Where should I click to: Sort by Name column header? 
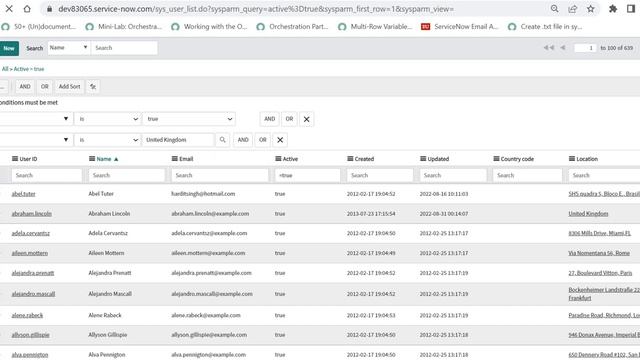click(x=104, y=159)
